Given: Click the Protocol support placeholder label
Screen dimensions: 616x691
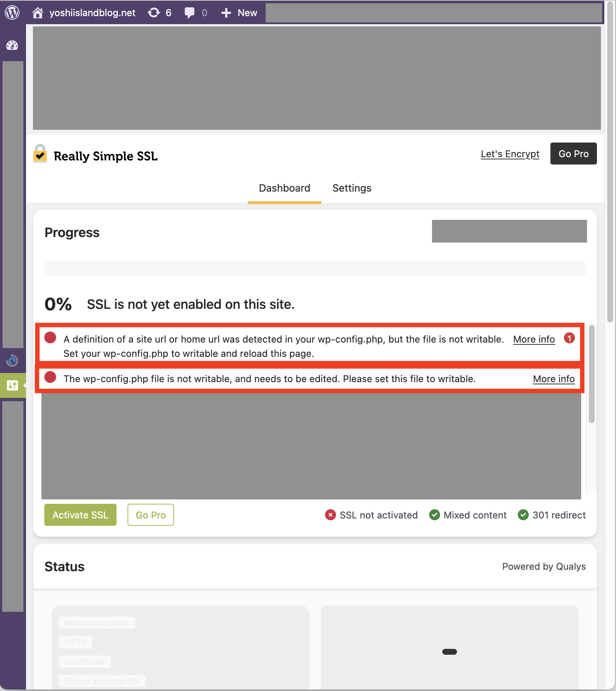Looking at the screenshot, I should coord(97,623).
